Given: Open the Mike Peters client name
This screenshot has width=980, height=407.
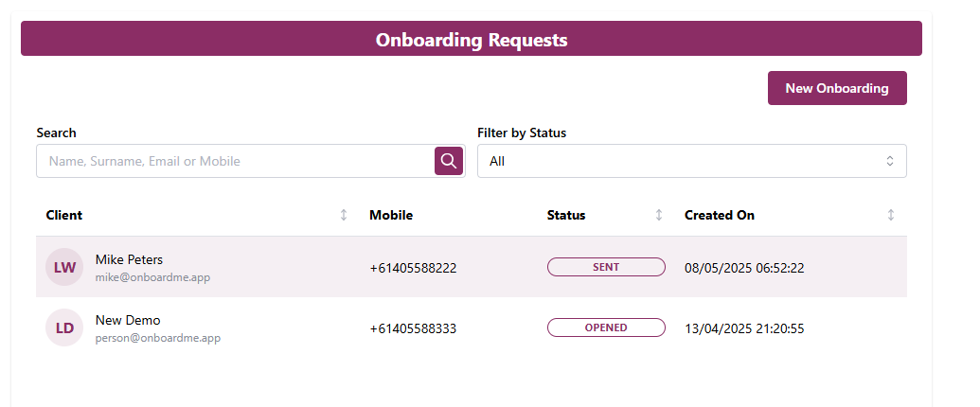Looking at the screenshot, I should tap(130, 259).
